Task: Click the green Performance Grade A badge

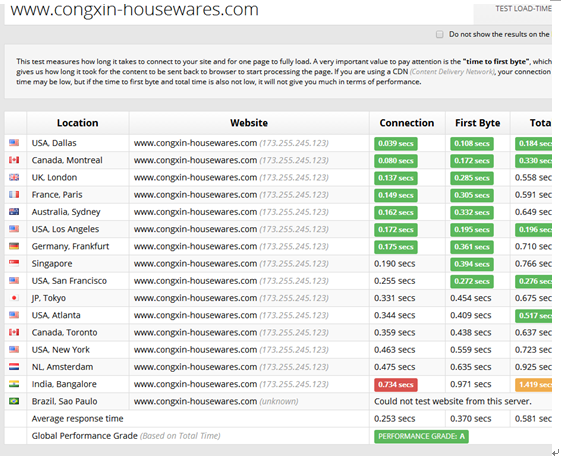Action: pyautogui.click(x=421, y=436)
